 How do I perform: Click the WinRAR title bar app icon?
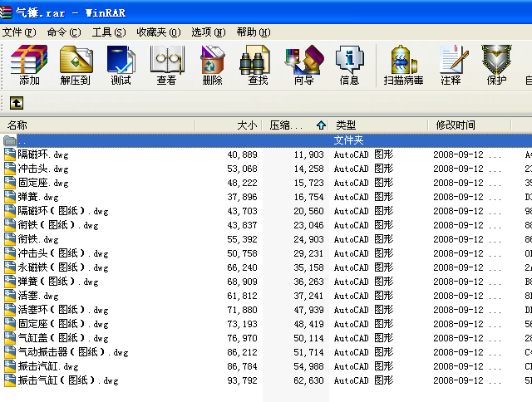click(6, 12)
